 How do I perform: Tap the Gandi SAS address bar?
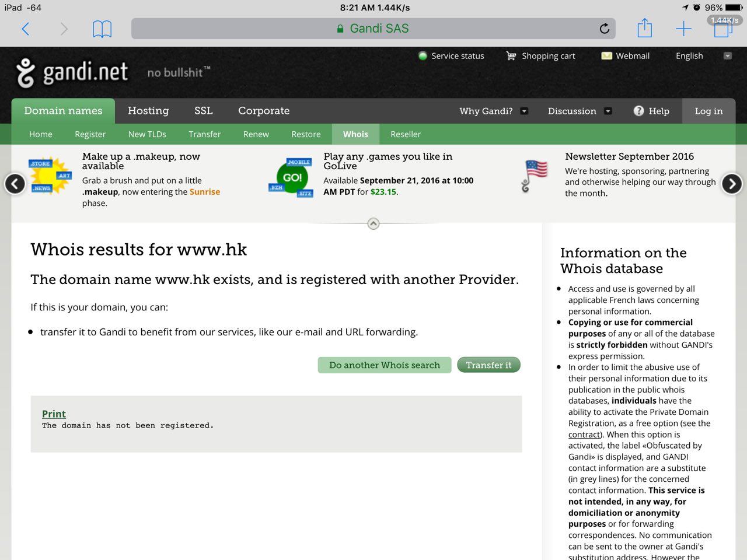tap(375, 29)
